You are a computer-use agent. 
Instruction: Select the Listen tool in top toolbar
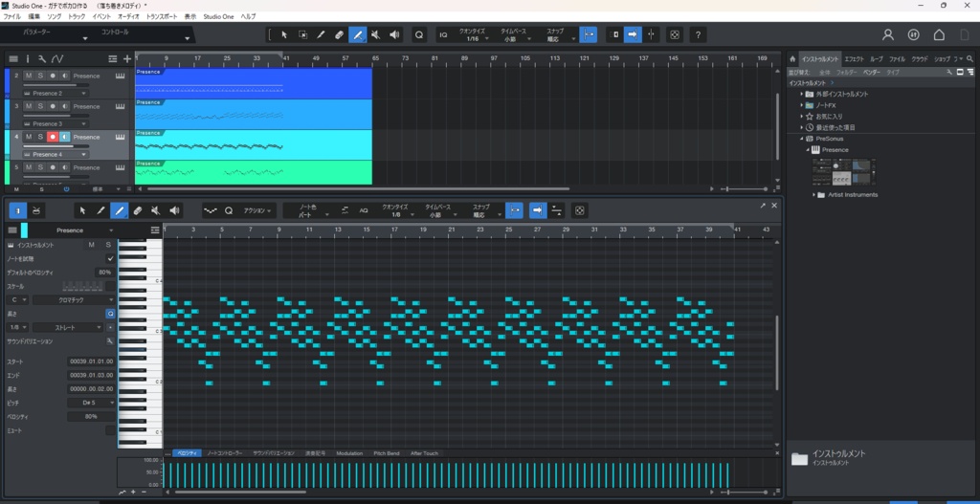click(394, 35)
